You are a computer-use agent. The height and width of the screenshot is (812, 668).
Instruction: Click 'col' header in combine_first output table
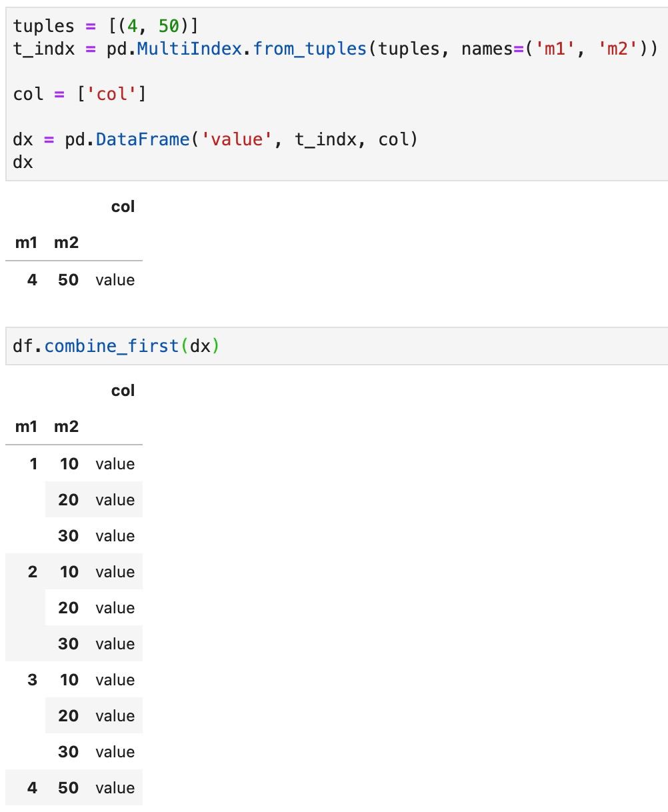[123, 391]
